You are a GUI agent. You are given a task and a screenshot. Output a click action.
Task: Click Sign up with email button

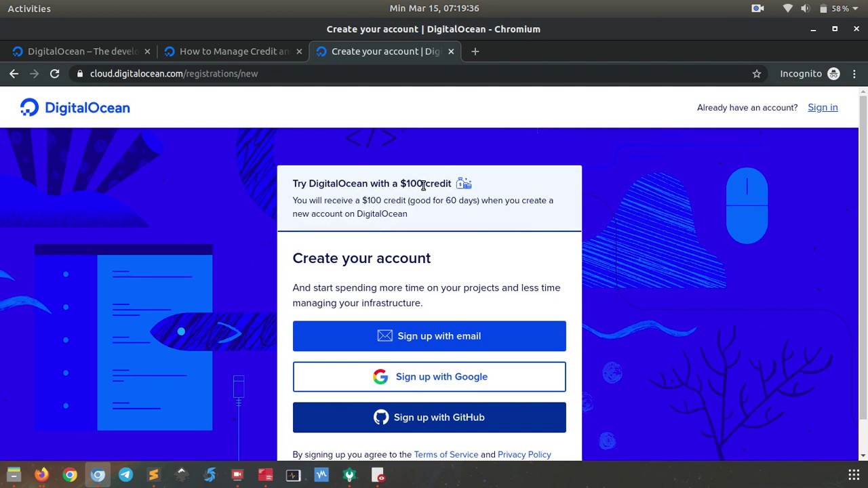[x=429, y=336]
